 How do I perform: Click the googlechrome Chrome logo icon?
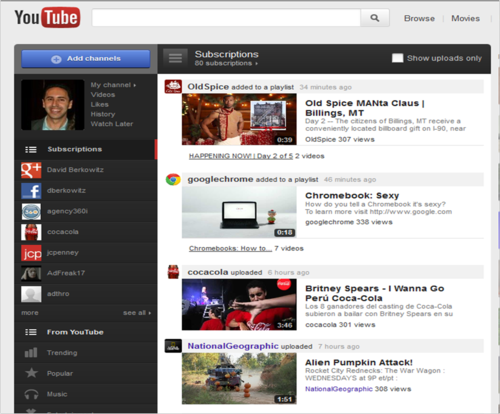click(x=173, y=179)
